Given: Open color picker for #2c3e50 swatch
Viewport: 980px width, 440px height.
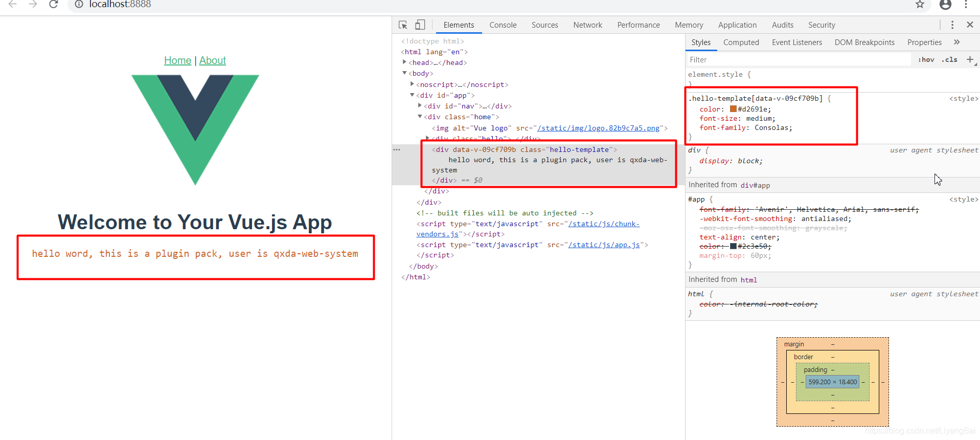Looking at the screenshot, I should [733, 246].
